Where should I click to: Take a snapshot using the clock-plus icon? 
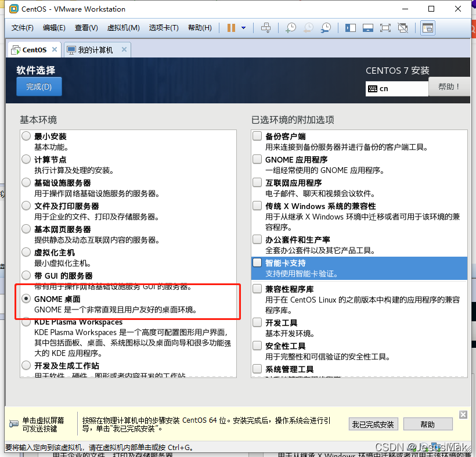coord(290,27)
